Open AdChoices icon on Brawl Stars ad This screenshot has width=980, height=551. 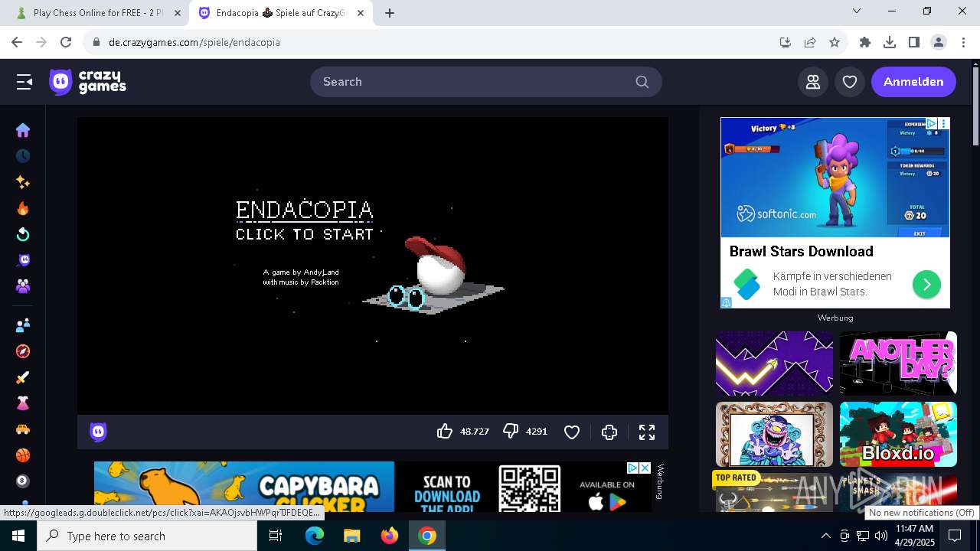[x=932, y=123]
